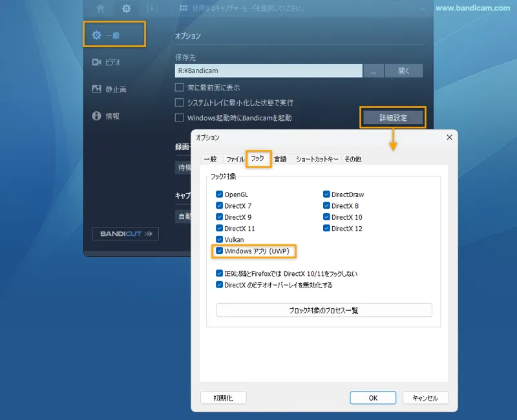Screen dimensions: 517x420
Task: Enable システムトレイに最小化した状態で実行 checkbox
Action: pos(179,103)
